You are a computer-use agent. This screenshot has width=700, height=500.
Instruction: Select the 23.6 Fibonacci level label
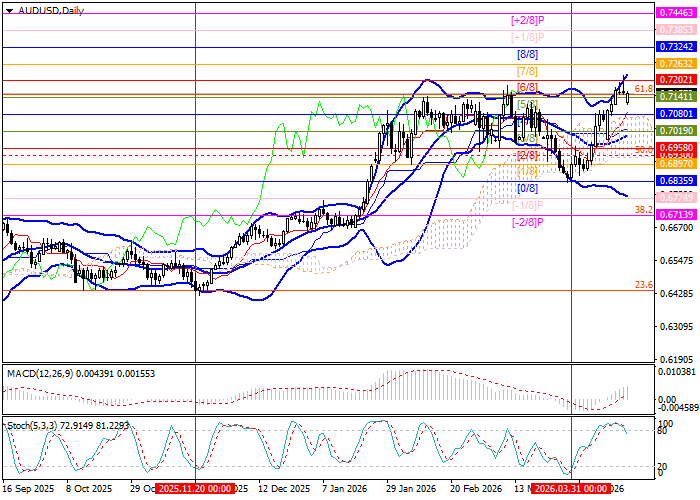pyautogui.click(x=643, y=285)
